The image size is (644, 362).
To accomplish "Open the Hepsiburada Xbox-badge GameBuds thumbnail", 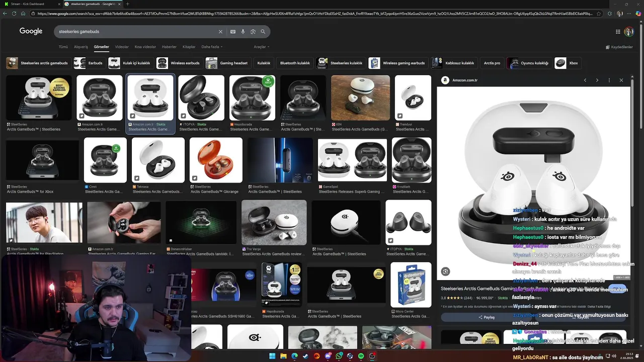I will click(x=252, y=98).
